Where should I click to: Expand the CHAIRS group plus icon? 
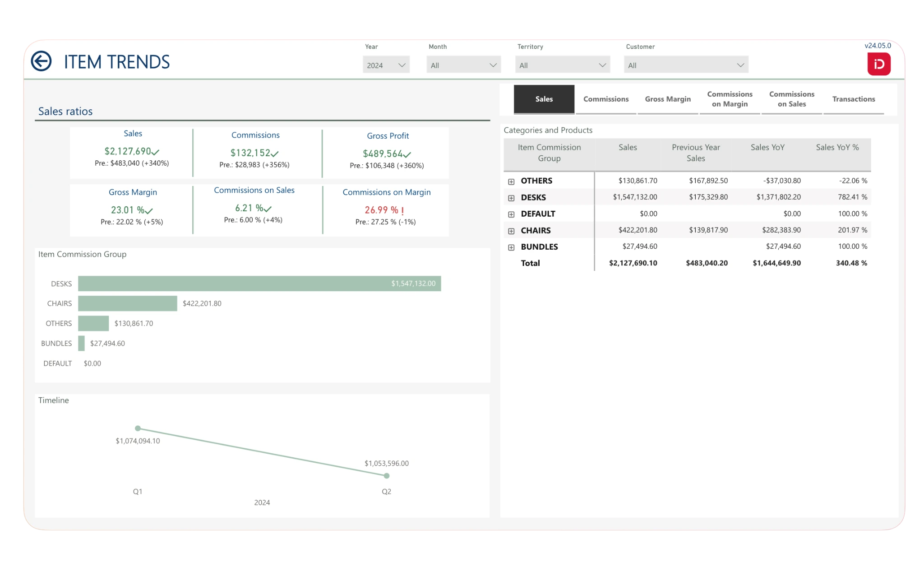click(511, 231)
